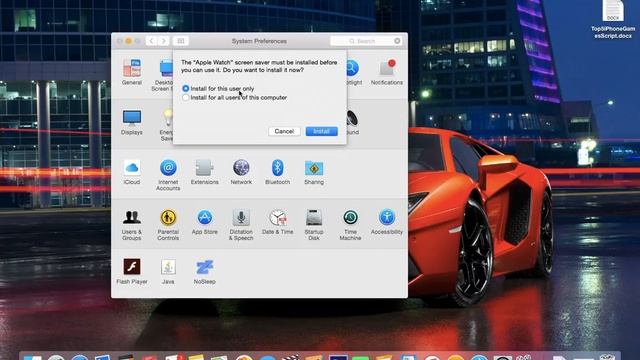Open the Spotlight preferences pane

pyautogui.click(x=353, y=72)
